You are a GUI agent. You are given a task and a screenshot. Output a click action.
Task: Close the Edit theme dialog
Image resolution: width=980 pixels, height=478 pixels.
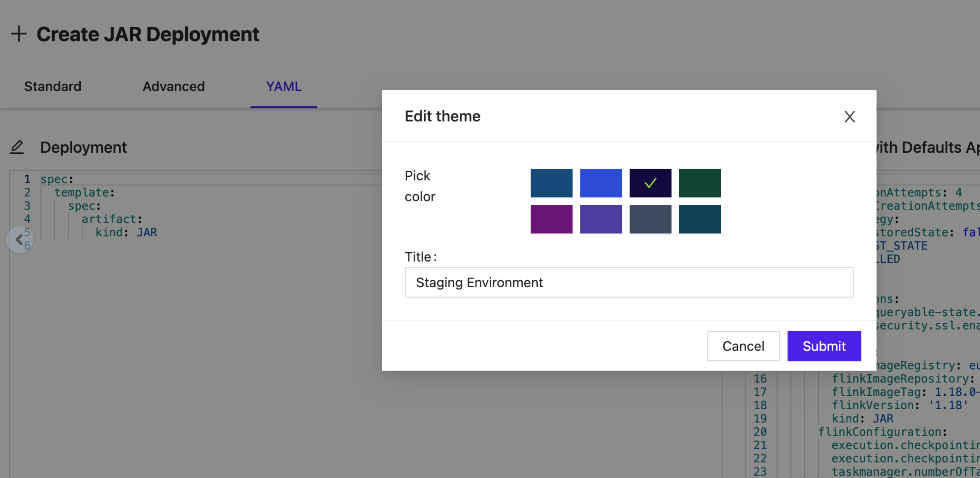pyautogui.click(x=850, y=117)
